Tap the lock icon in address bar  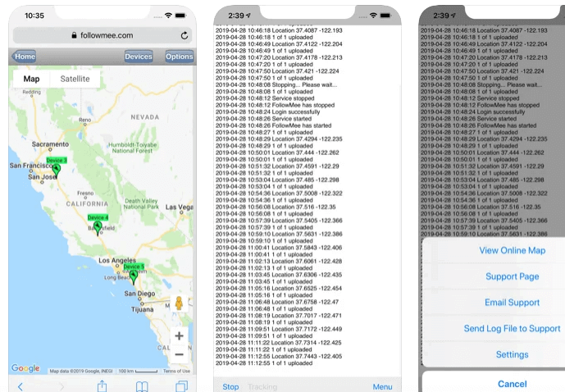click(x=75, y=35)
